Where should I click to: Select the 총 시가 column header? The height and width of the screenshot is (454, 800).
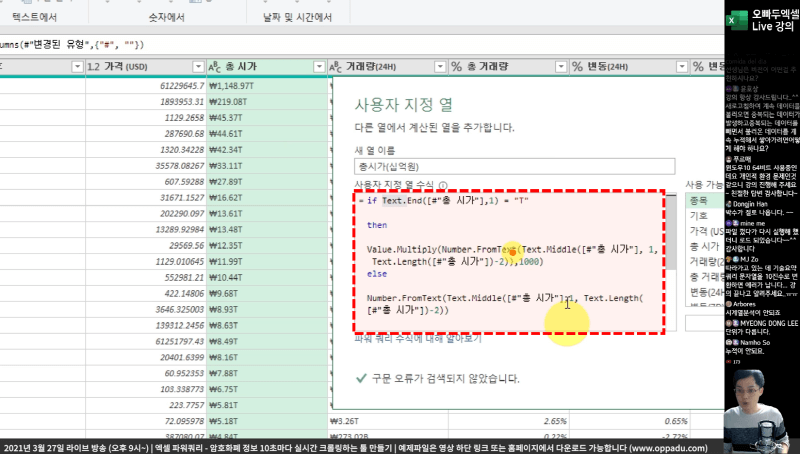[x=260, y=66]
